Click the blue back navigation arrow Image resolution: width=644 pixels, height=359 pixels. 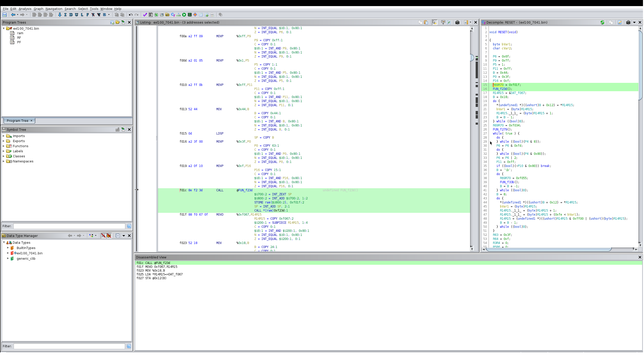(13, 15)
